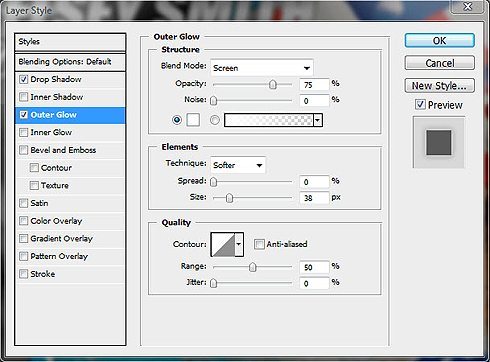Select the Inner Glow label in the list
The height and width of the screenshot is (362, 490).
tap(51, 132)
